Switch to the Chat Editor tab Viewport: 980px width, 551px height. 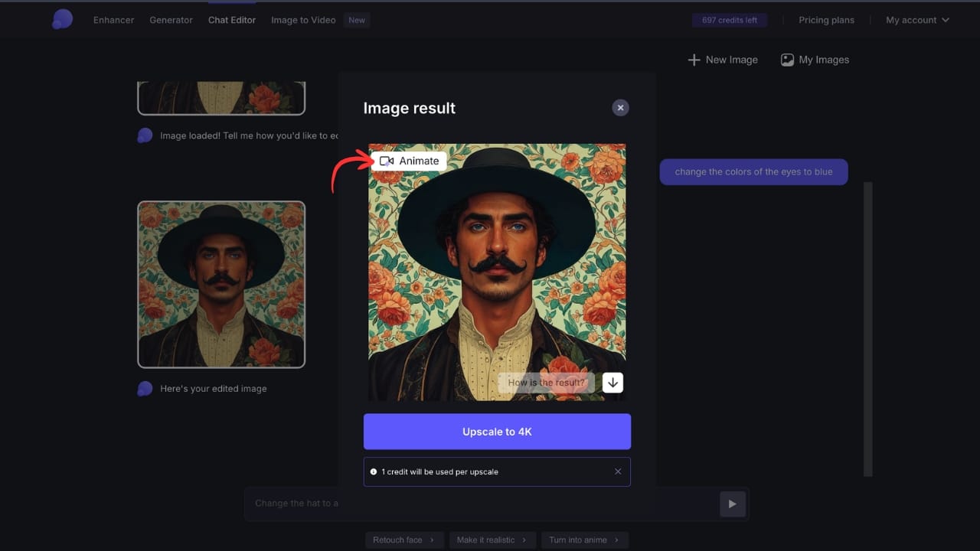[232, 20]
